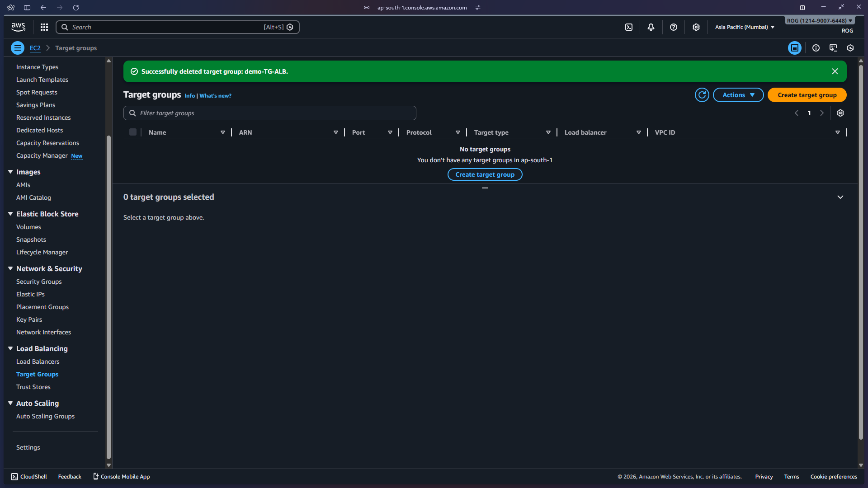
Task: Open table preferences gear icon
Action: [x=840, y=113]
